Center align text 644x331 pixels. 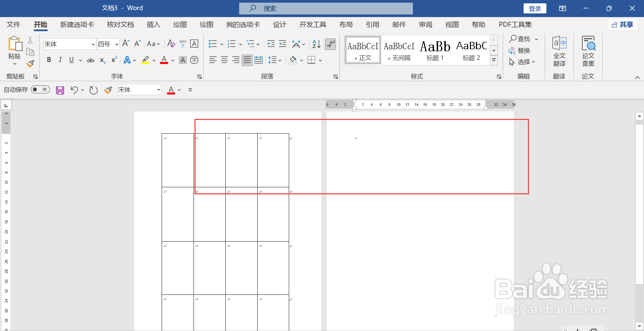pos(224,60)
